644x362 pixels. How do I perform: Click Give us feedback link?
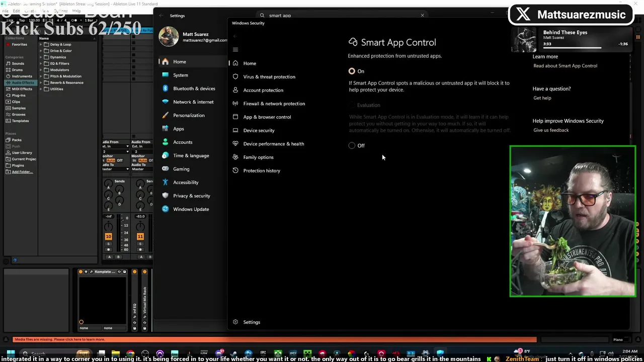551,130
